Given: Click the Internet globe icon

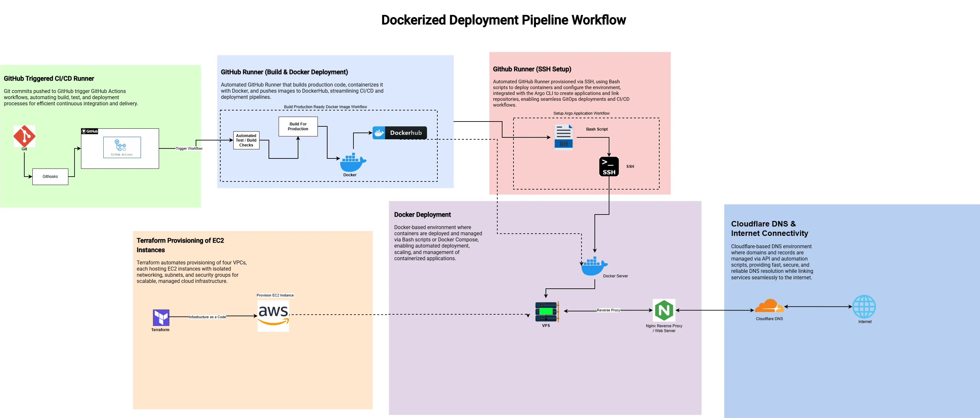Looking at the screenshot, I should (x=864, y=307).
